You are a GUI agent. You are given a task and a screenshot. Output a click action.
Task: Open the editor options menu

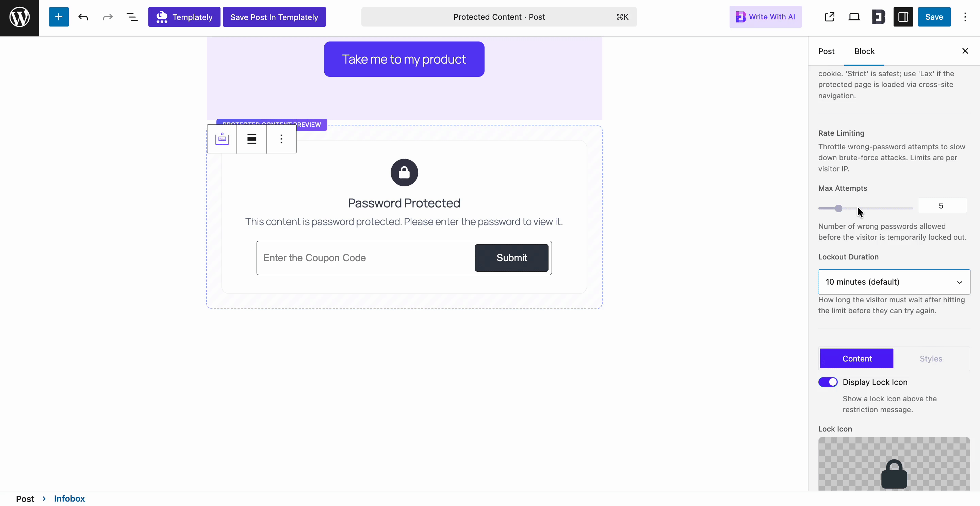pos(965,17)
